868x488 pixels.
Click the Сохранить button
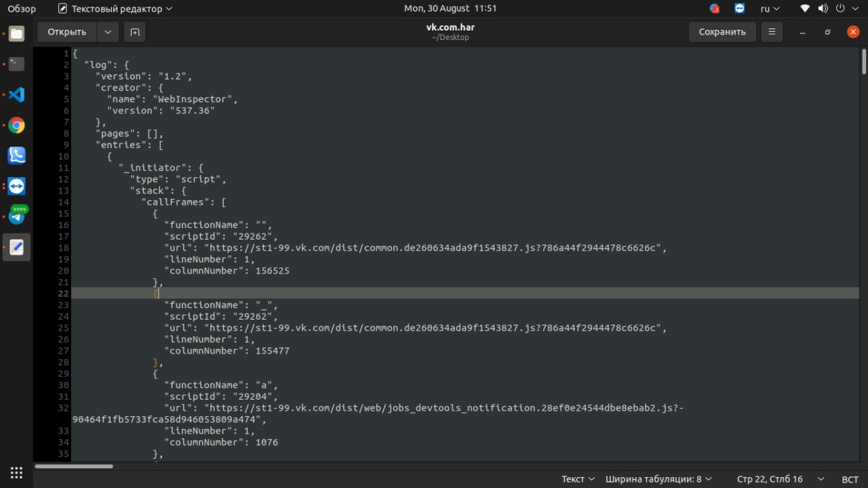[722, 32]
